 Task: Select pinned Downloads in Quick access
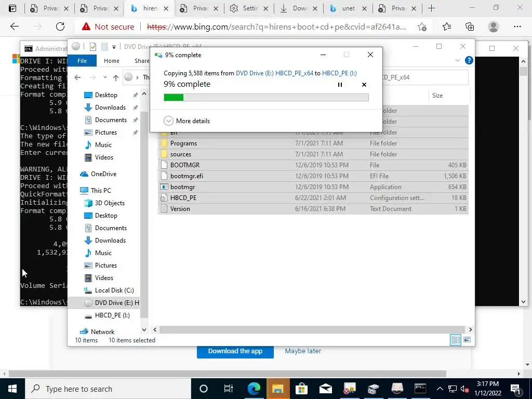(110, 108)
